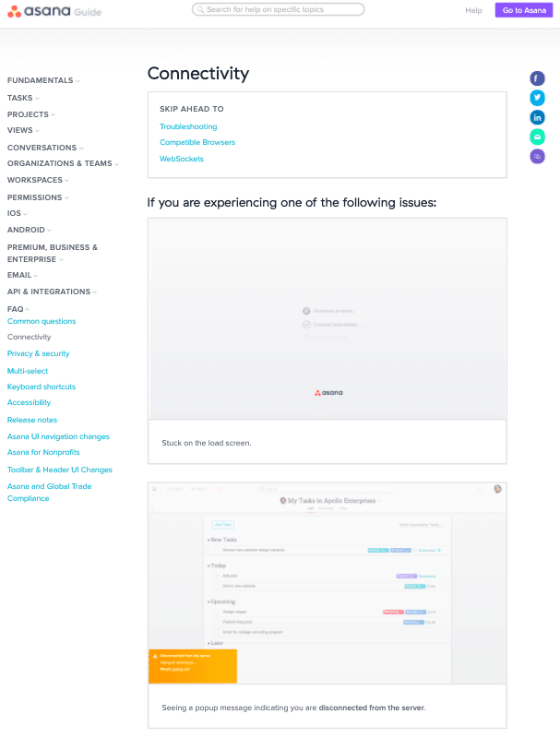
Task: Expand the Fundamentals sidebar section
Action: [43, 80]
